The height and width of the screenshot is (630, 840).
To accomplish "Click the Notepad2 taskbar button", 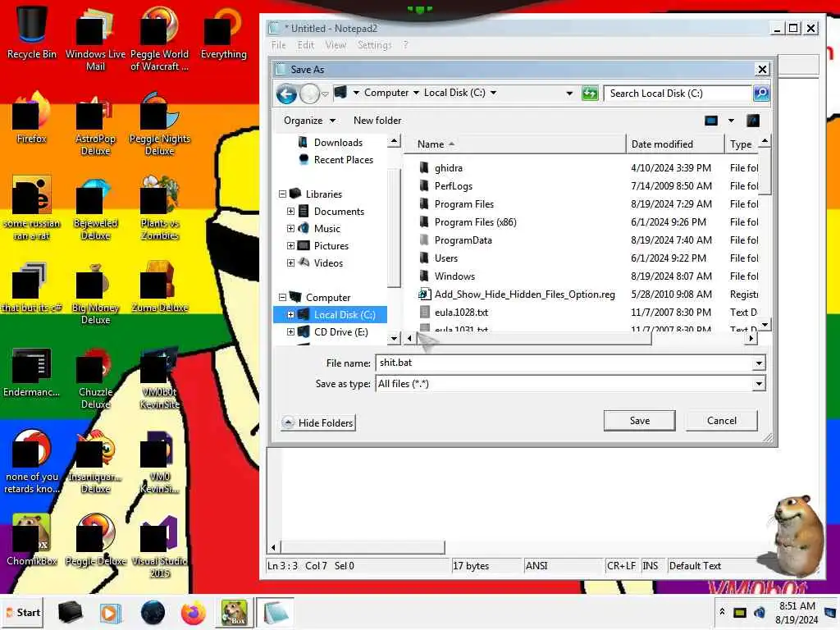I will pos(276,612).
